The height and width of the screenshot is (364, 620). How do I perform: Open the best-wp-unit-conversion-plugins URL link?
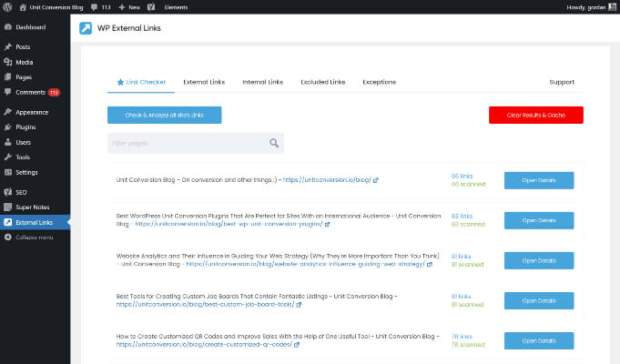click(229, 224)
